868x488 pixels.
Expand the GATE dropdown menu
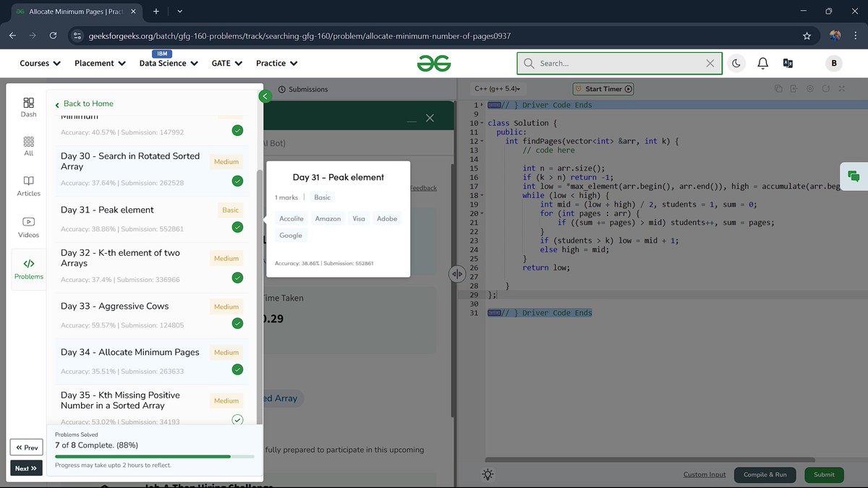coord(226,64)
